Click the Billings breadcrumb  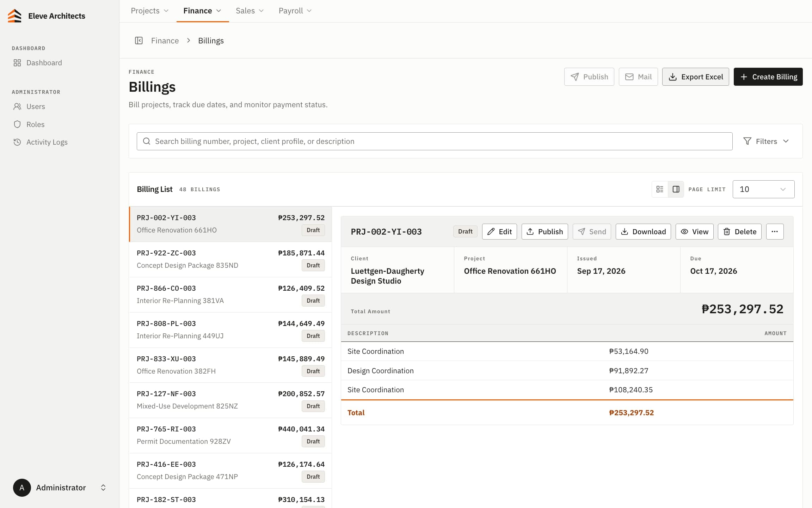point(211,41)
